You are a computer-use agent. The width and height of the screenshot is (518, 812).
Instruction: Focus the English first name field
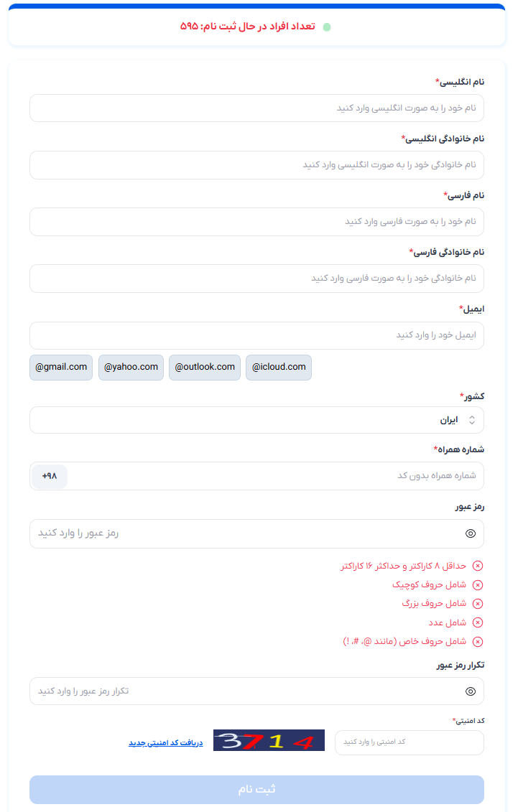point(256,108)
